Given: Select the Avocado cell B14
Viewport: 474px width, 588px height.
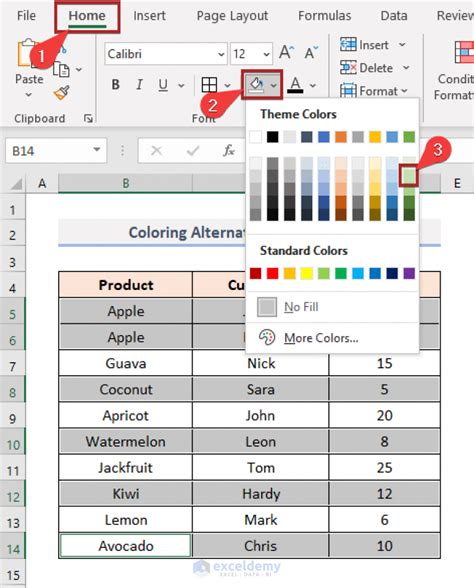Looking at the screenshot, I should (126, 546).
